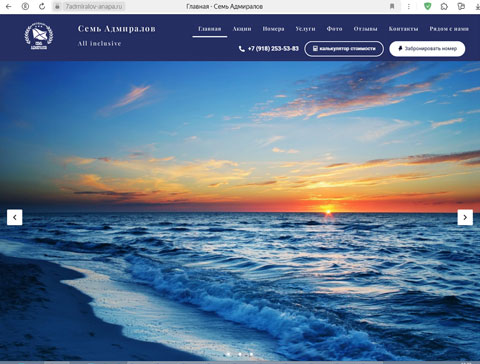Open the Фото menu item
This screenshot has width=480, height=364.
click(334, 29)
